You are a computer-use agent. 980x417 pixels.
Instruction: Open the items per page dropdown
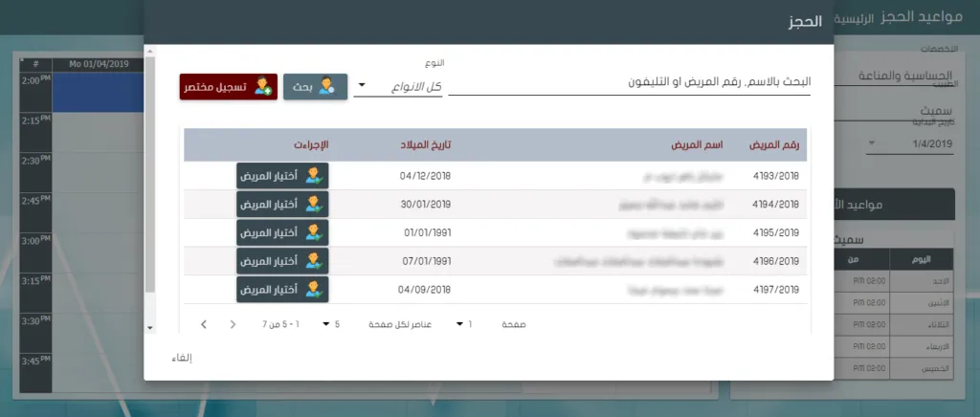pos(330,324)
